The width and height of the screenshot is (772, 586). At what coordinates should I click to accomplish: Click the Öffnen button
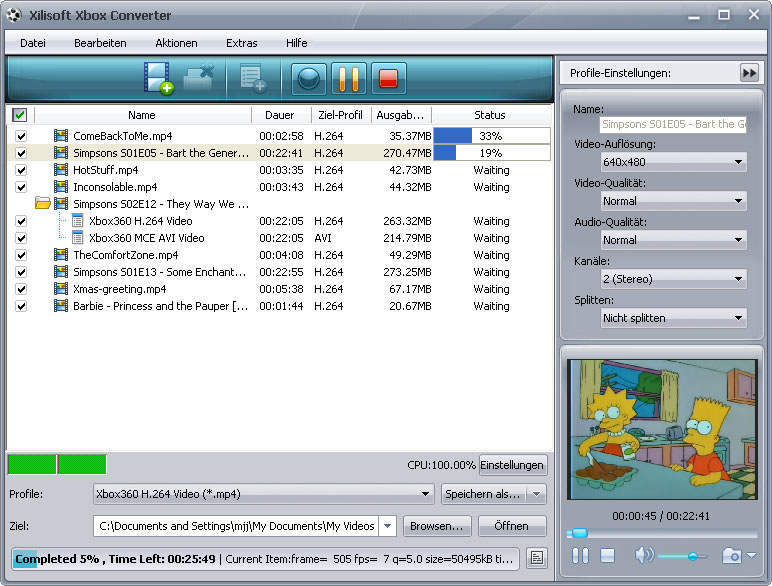point(512,526)
